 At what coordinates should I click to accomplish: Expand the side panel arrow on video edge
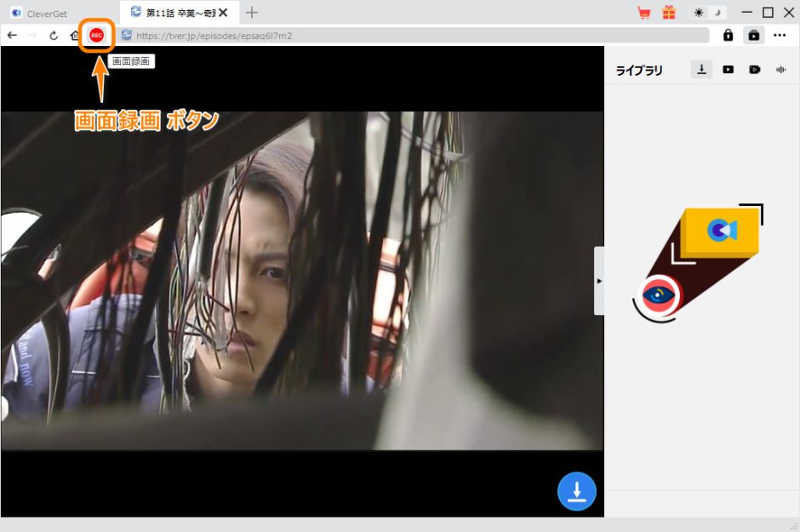pos(598,280)
